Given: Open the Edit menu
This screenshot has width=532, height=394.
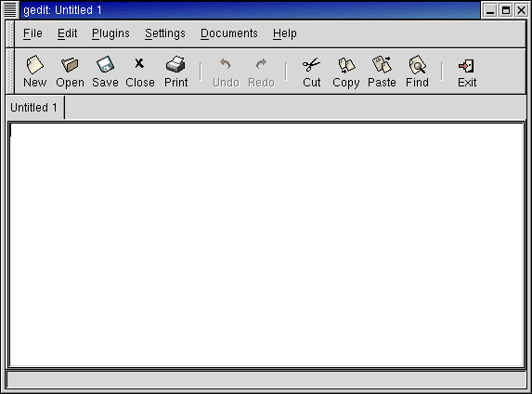Looking at the screenshot, I should [x=67, y=33].
